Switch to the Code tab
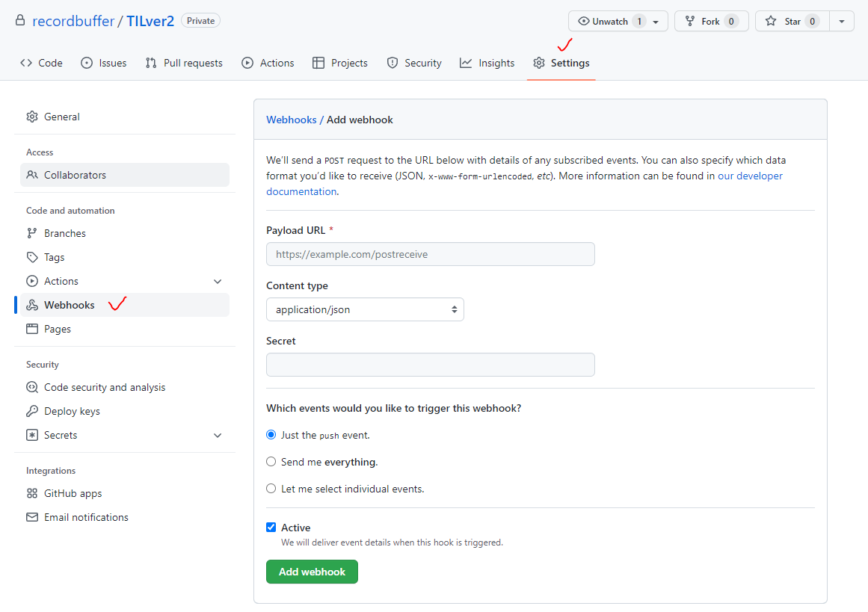 (x=42, y=63)
